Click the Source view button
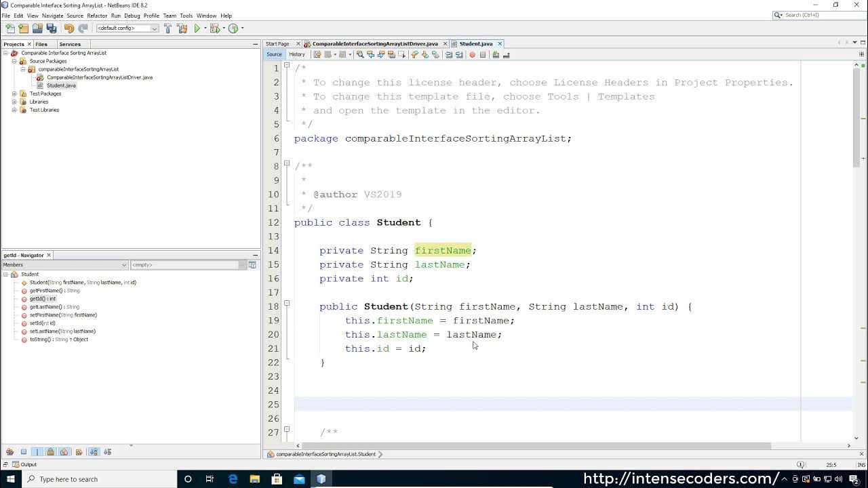Viewport: 868px width, 488px height. (274, 55)
